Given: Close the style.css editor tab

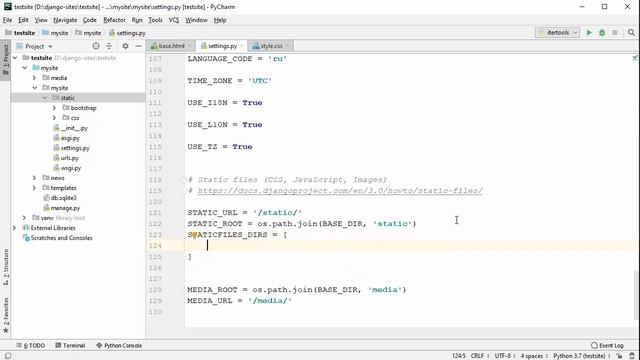Looking at the screenshot, I should [x=288, y=46].
